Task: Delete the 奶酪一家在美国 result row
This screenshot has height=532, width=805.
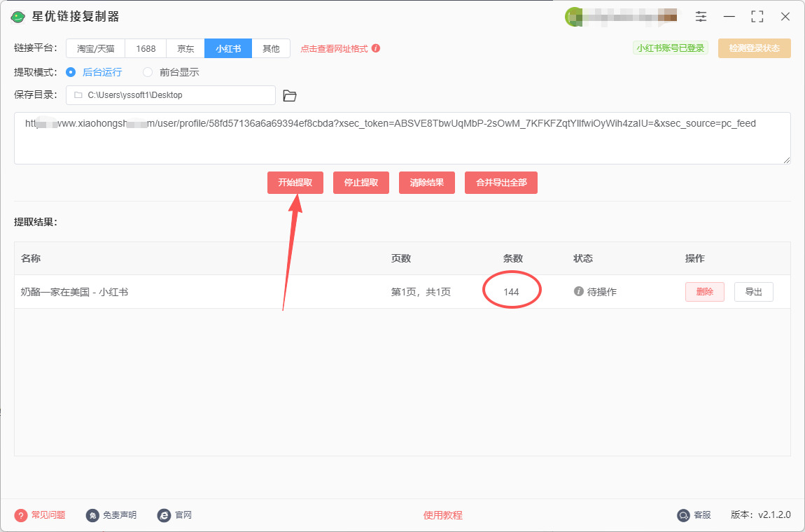Action: 704,292
